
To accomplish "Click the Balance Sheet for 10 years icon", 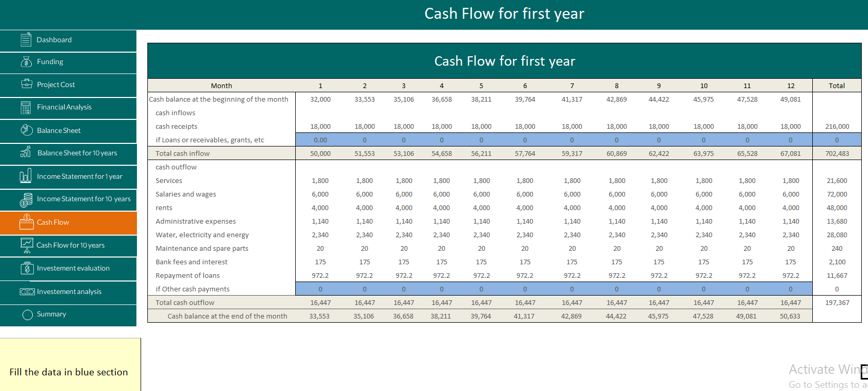I will click(26, 152).
